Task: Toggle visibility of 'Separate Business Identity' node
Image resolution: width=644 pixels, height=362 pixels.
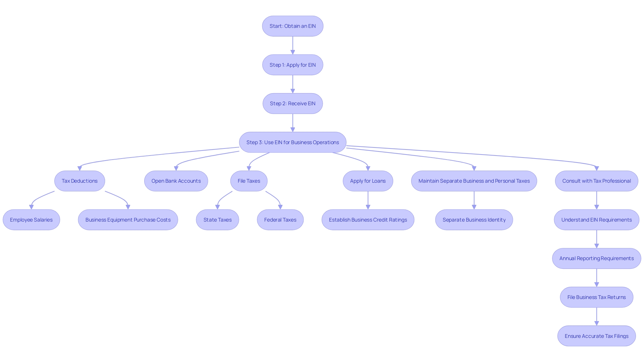Action: tap(474, 220)
